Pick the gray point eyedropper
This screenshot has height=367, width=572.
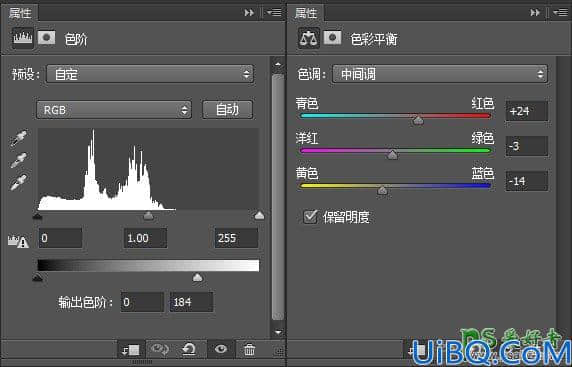tap(18, 160)
